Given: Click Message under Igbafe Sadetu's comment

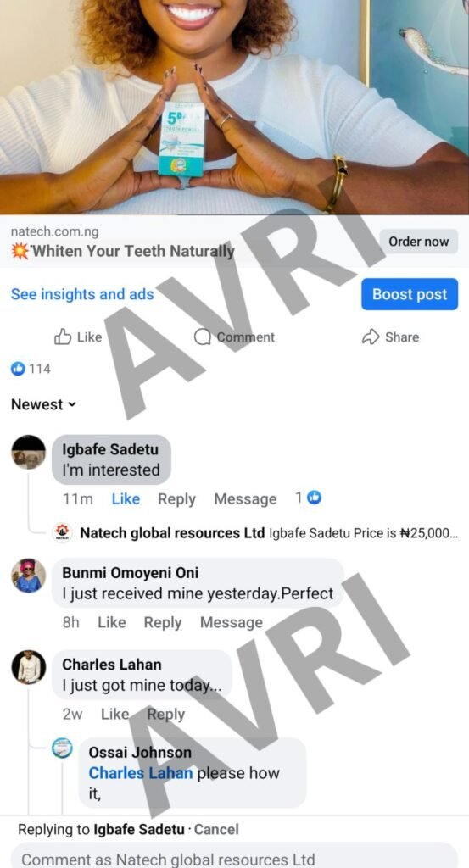Looking at the screenshot, I should click(x=245, y=498).
